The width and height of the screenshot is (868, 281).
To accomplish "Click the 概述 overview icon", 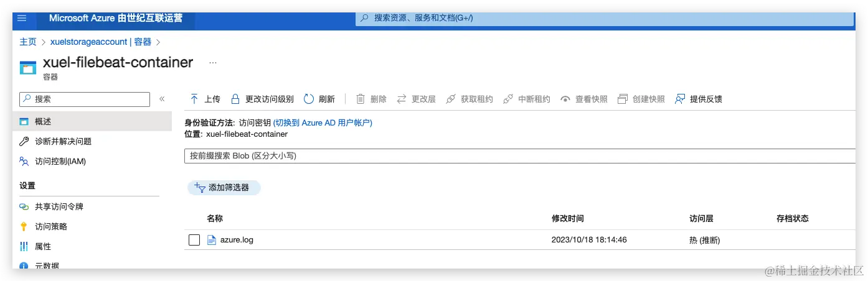I will (24, 121).
